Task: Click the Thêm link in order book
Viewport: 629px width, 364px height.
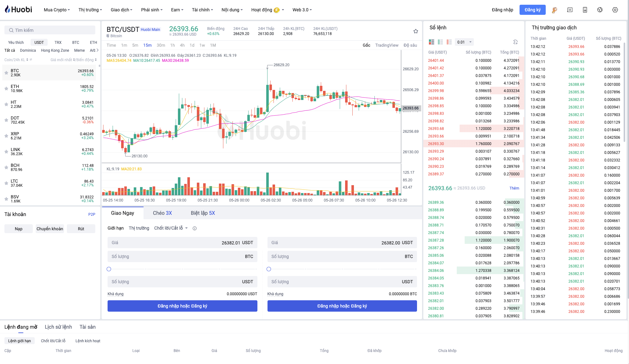Action: [514, 188]
